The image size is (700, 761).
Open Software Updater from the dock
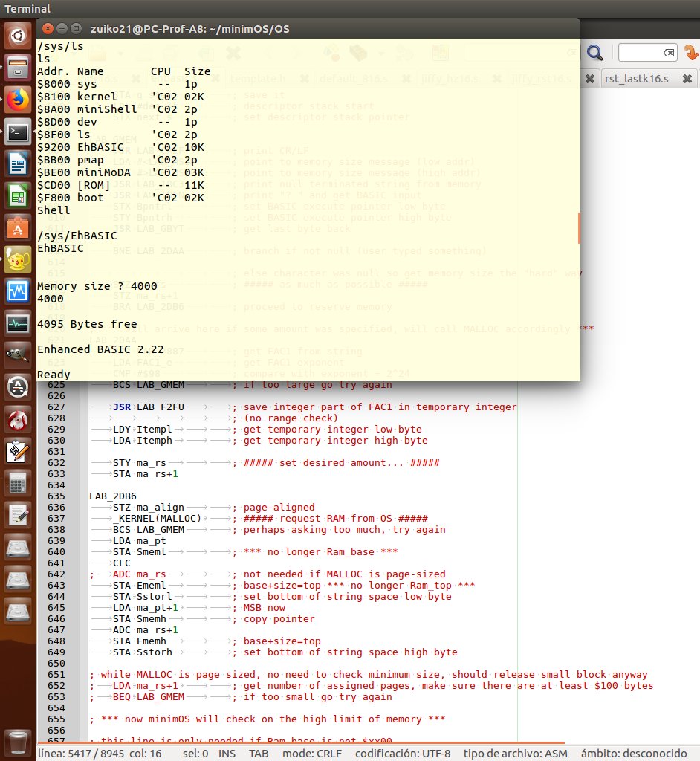click(18, 388)
